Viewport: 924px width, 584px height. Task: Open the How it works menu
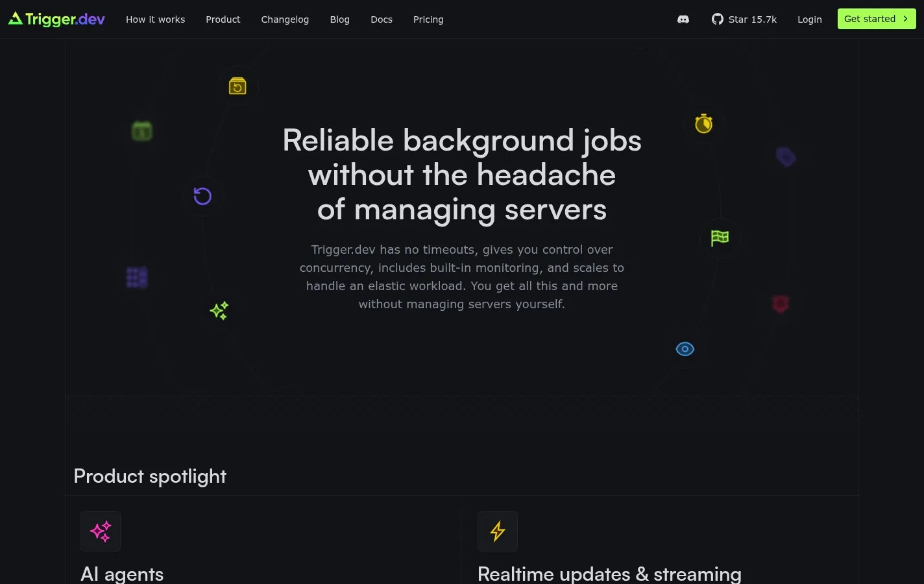click(x=155, y=19)
